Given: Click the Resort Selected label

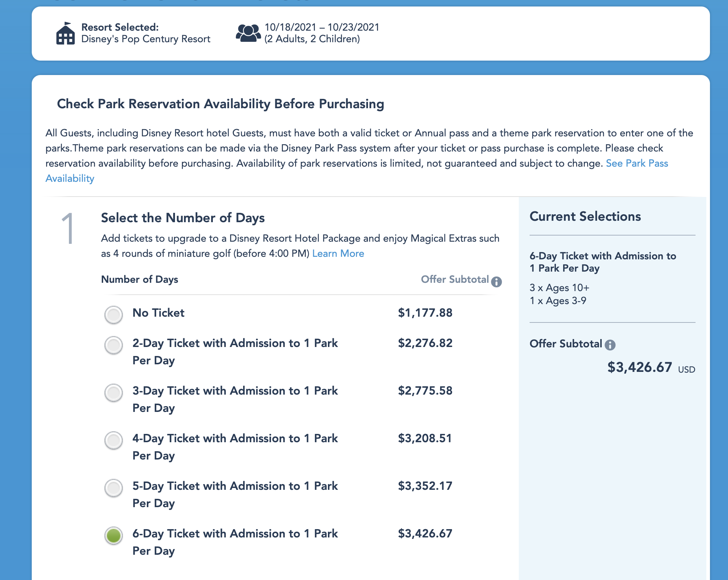Looking at the screenshot, I should coord(120,27).
